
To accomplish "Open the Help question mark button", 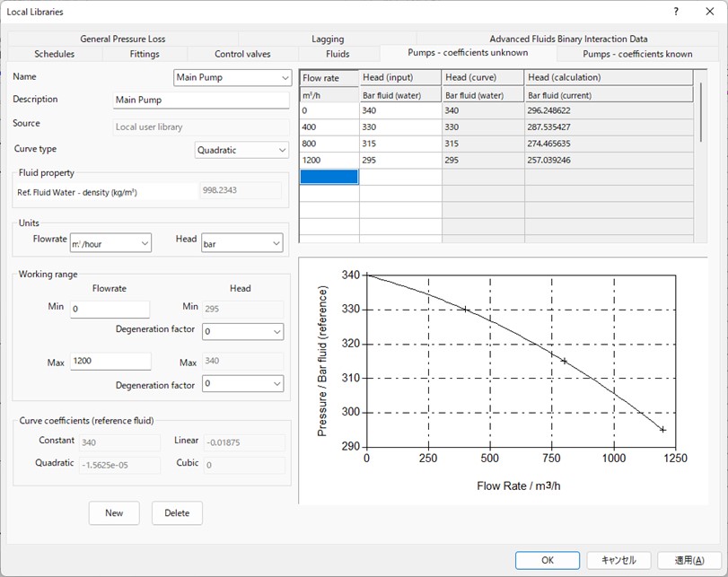I will click(x=676, y=12).
